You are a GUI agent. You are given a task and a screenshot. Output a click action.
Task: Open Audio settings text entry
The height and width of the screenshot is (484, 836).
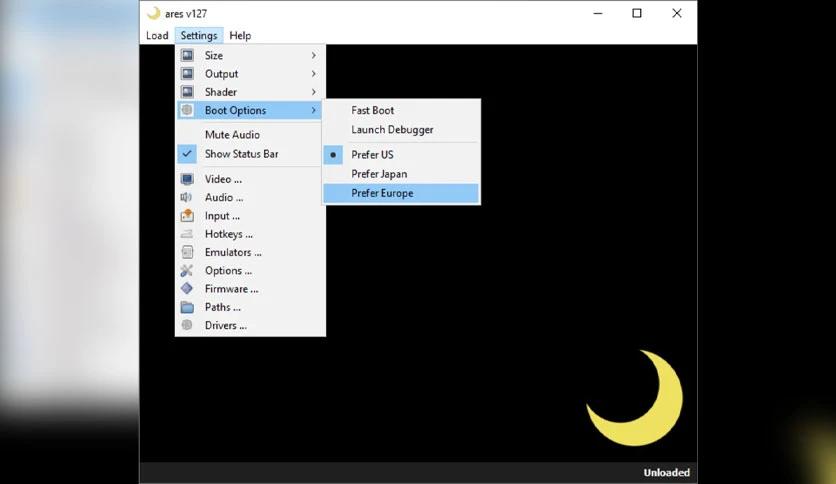(224, 197)
